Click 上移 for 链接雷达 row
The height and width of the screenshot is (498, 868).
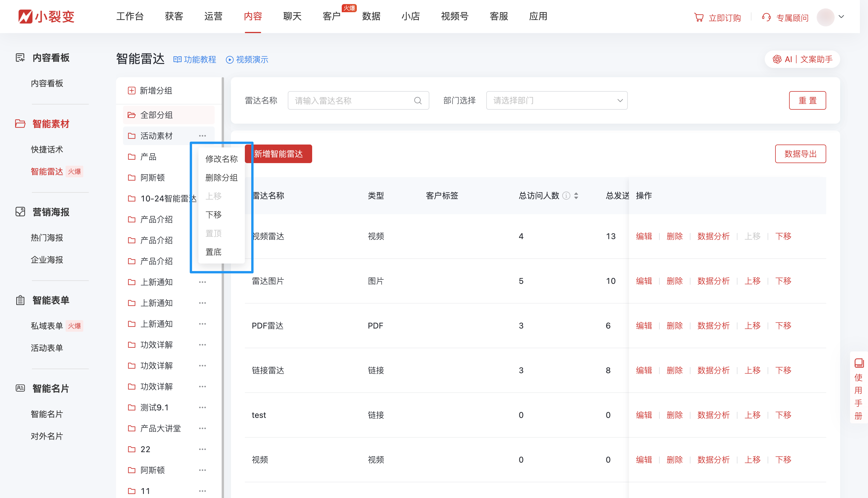coord(753,370)
